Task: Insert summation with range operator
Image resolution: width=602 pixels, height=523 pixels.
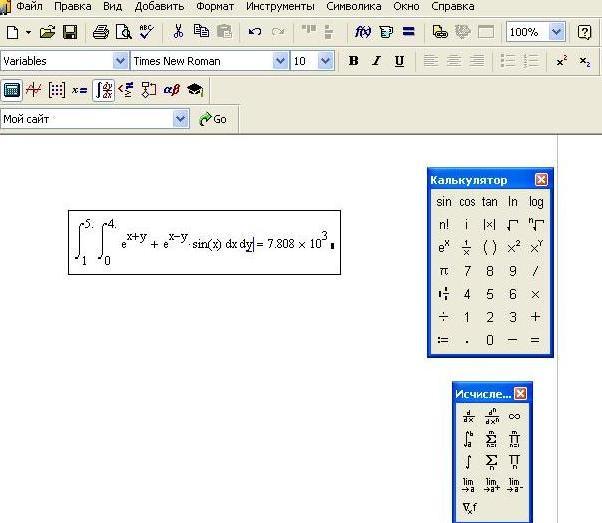Action: point(491,439)
